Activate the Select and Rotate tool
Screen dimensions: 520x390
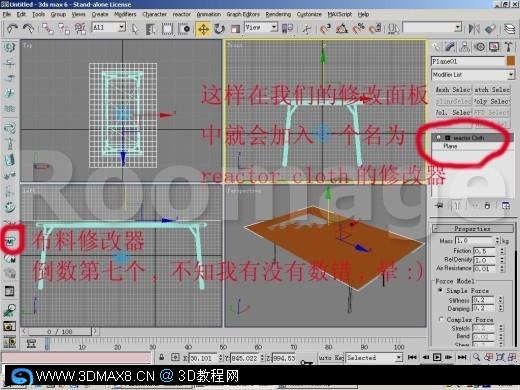219,29
